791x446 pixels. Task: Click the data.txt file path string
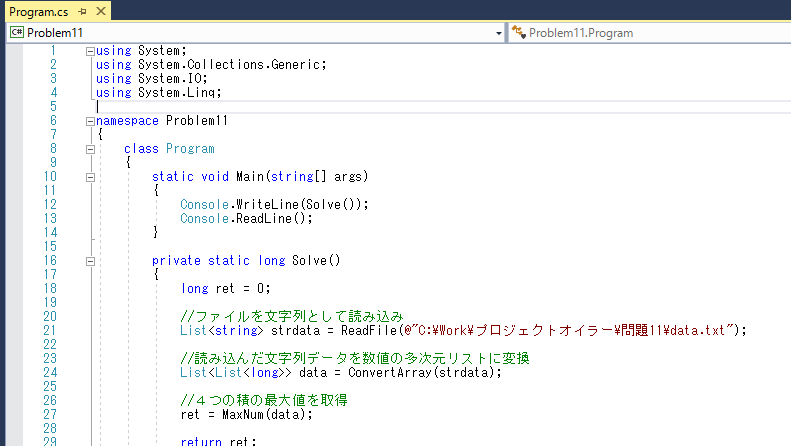point(569,330)
